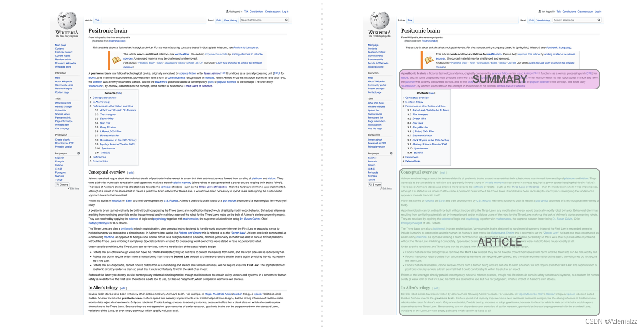Select the Read tab on the right page

click(x=523, y=21)
